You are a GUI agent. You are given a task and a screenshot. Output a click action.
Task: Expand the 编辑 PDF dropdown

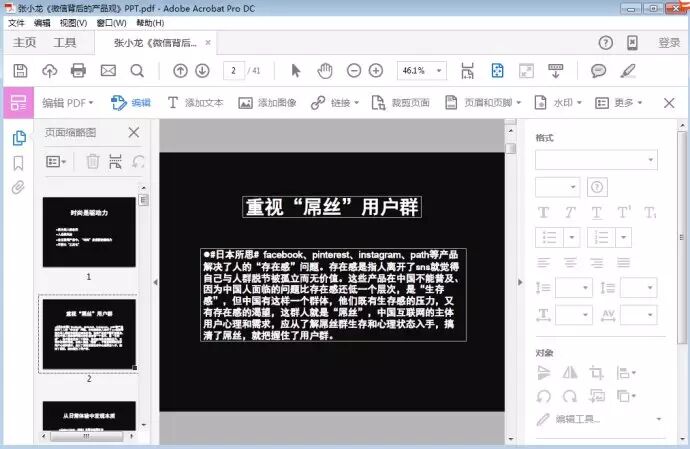tap(68, 103)
